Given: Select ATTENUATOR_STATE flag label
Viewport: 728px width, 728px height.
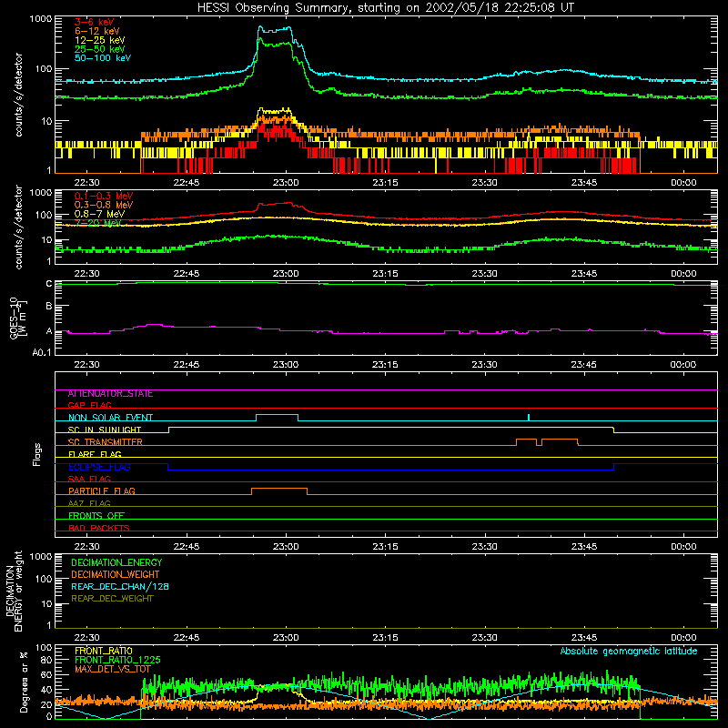Looking at the screenshot, I should pos(110,394).
